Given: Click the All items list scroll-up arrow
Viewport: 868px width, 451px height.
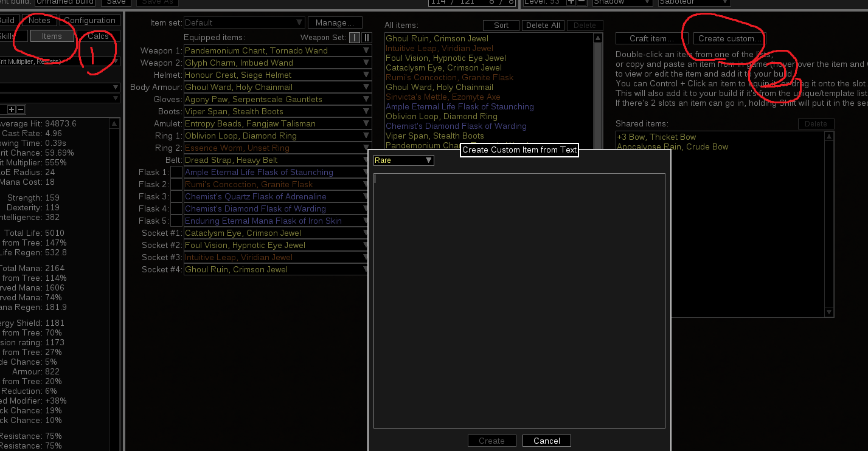Looking at the screenshot, I should (x=597, y=38).
